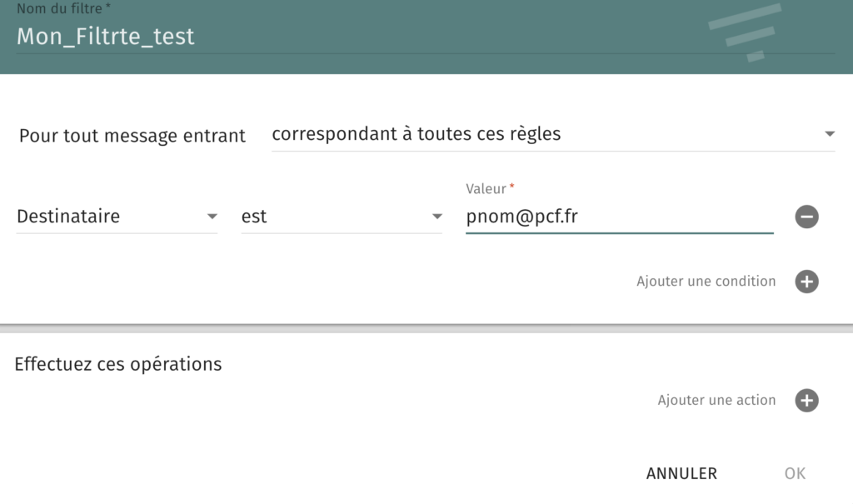Click the 'Ajouter une condition' label
Screen dimensions: 853x504
(706, 282)
